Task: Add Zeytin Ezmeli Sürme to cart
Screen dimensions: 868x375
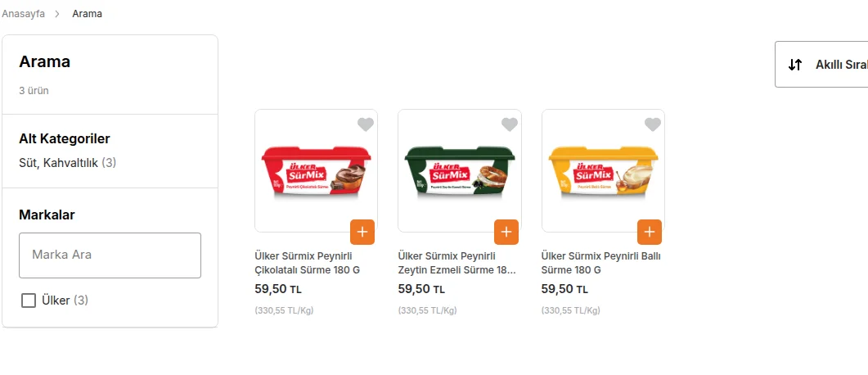Action: point(506,232)
